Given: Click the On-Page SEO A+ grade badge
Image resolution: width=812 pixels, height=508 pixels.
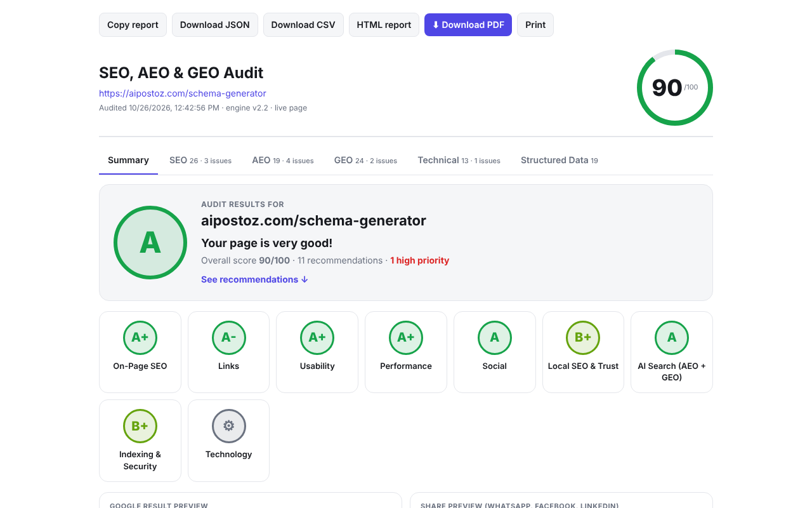Looking at the screenshot, I should click(x=140, y=338).
